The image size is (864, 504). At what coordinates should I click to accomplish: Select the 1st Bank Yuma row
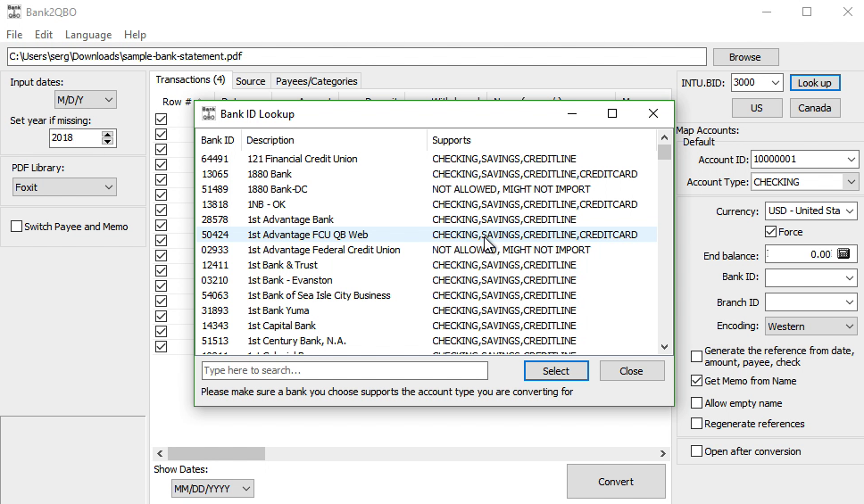point(426,310)
